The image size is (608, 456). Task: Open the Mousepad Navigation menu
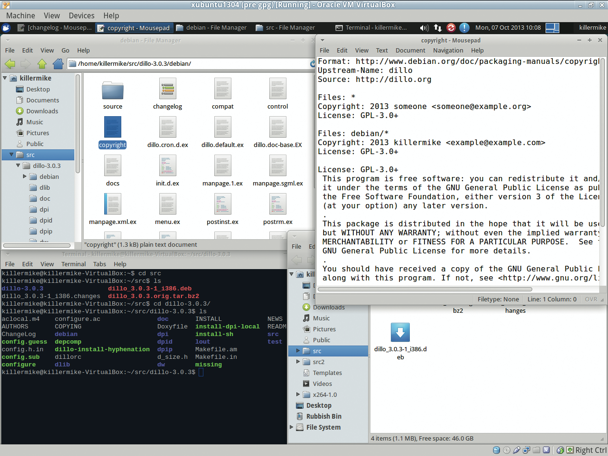coord(448,50)
